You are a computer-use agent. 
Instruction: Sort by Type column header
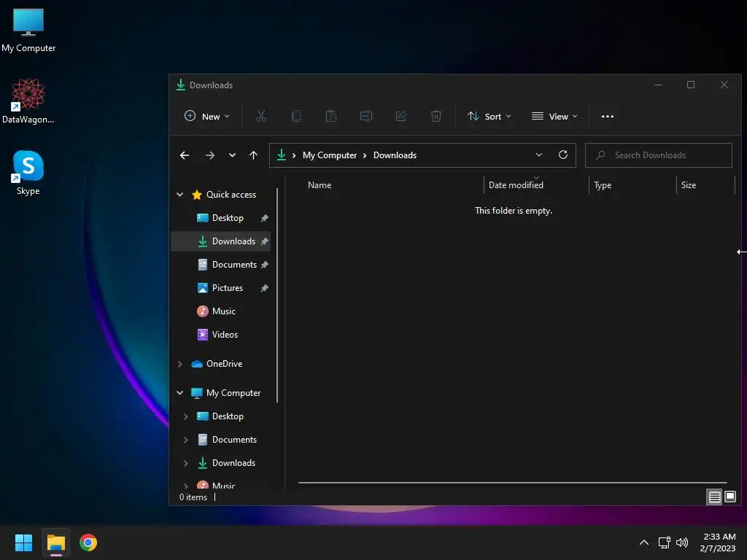point(603,185)
